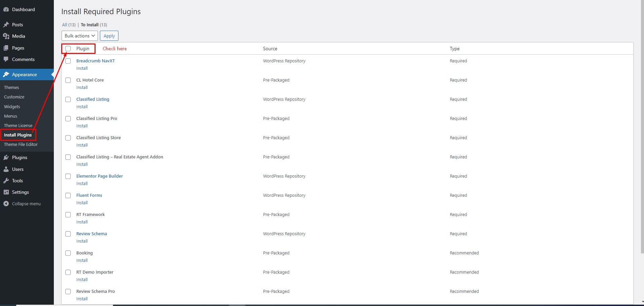This screenshot has height=306, width=644.
Task: Open the Breadcrumb NavXT plugin link
Action: coord(96,61)
